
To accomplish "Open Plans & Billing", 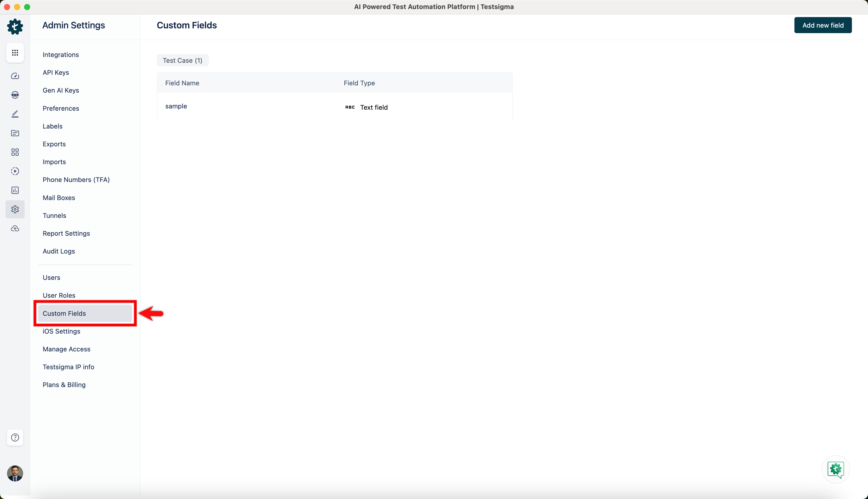I will click(x=64, y=385).
